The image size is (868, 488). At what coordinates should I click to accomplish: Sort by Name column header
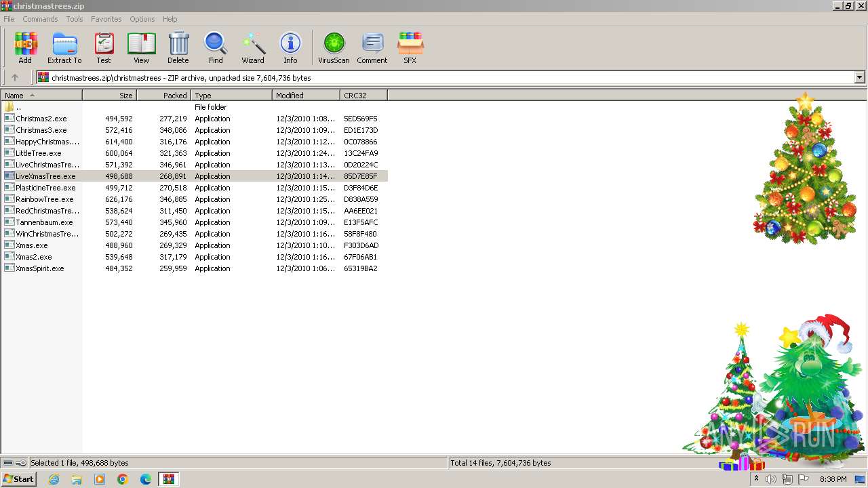(x=41, y=96)
